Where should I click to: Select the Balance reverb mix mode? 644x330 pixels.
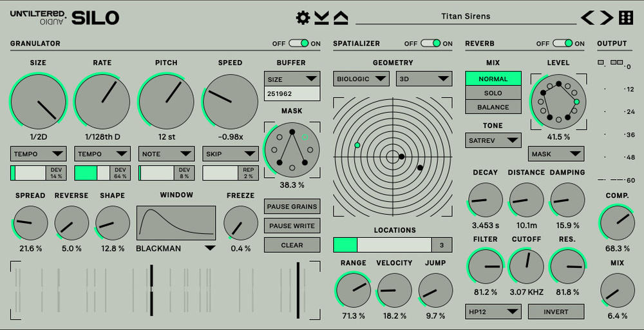coord(493,107)
